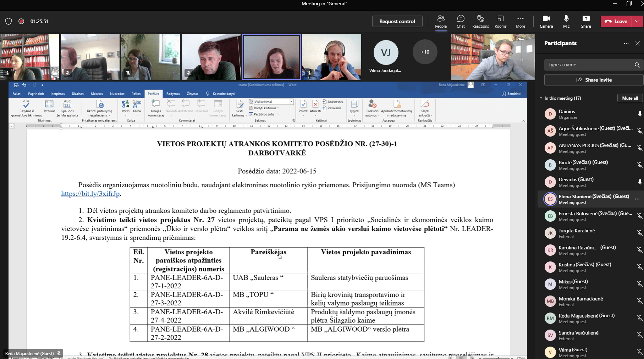Open the Rooms panel
The image size is (644, 359).
click(x=500, y=21)
